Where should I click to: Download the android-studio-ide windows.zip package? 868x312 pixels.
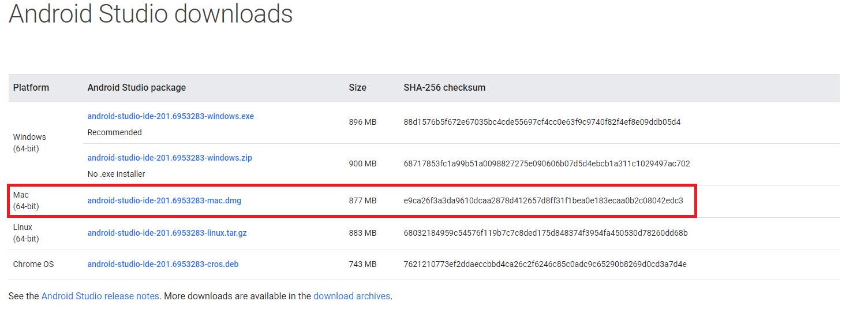tap(170, 158)
